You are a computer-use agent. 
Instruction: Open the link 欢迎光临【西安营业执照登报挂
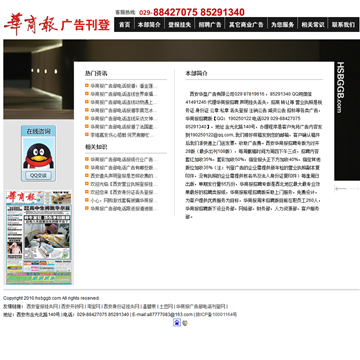[x=124, y=184]
